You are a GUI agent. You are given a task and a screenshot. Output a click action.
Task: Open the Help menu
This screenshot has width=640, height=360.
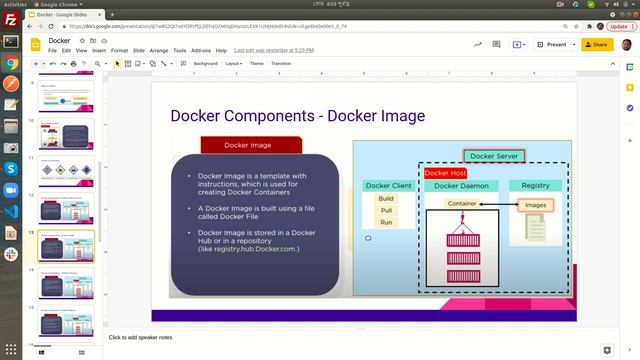tap(221, 51)
